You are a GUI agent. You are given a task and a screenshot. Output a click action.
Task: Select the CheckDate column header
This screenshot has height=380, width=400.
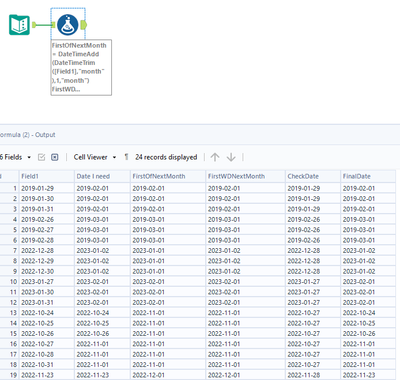pyautogui.click(x=313, y=176)
